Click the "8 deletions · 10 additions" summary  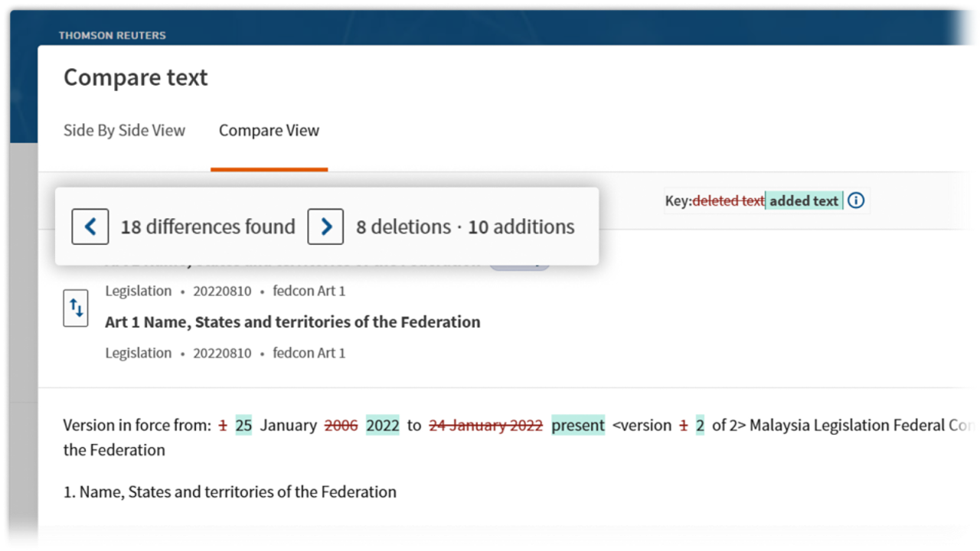coord(465,227)
